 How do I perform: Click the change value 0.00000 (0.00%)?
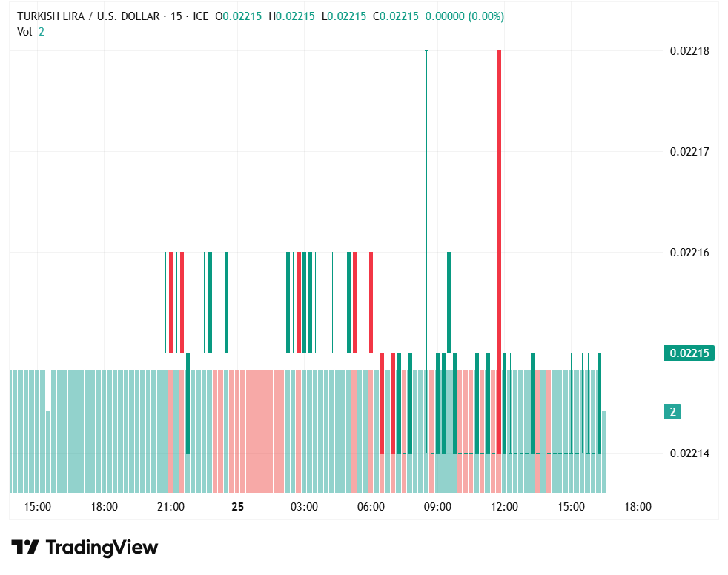(x=464, y=16)
